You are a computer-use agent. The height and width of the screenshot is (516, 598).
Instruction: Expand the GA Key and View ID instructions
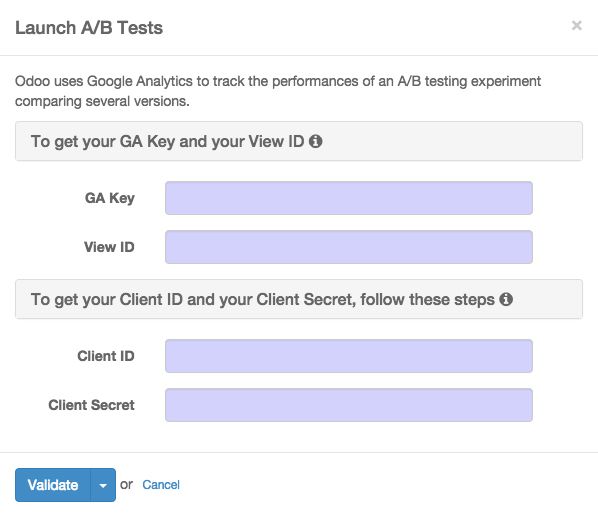[299, 141]
